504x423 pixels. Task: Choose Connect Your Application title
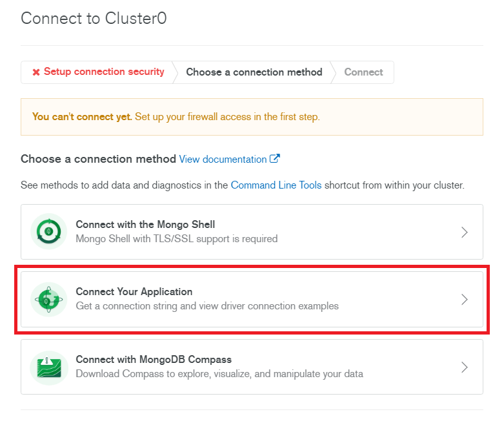(134, 292)
